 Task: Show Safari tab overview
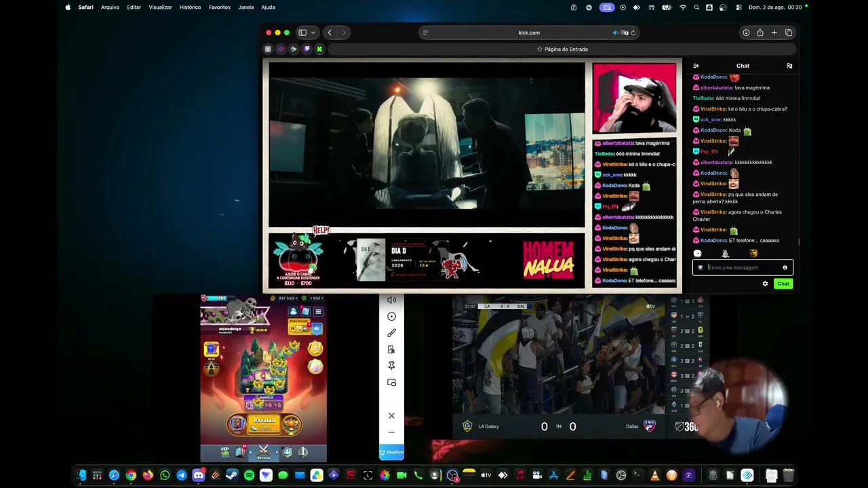pos(789,33)
